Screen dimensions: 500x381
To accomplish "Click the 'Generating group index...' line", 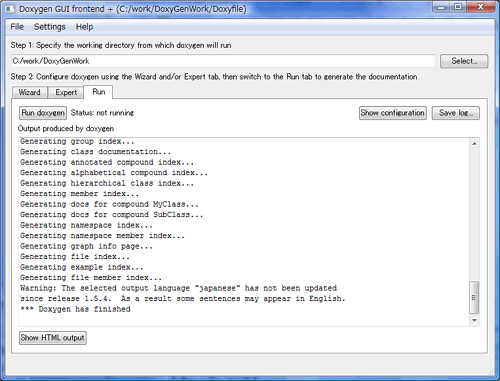I will [x=77, y=141].
